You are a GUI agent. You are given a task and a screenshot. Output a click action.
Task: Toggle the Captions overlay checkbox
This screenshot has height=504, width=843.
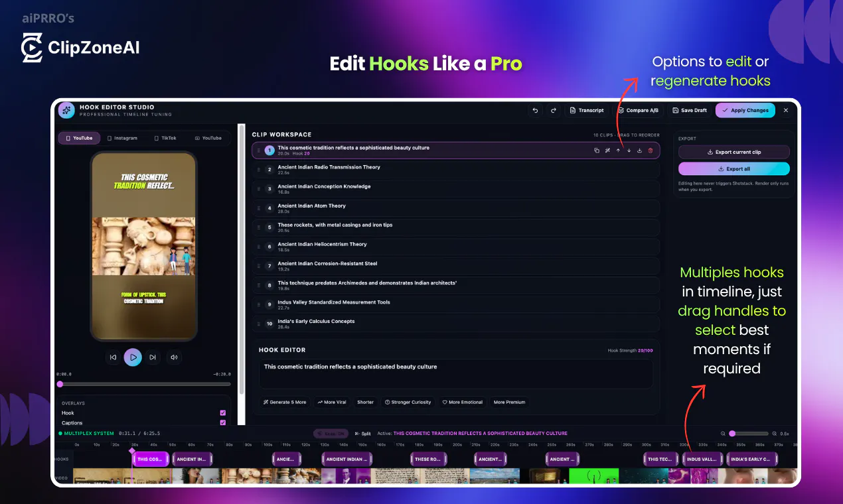(222, 422)
